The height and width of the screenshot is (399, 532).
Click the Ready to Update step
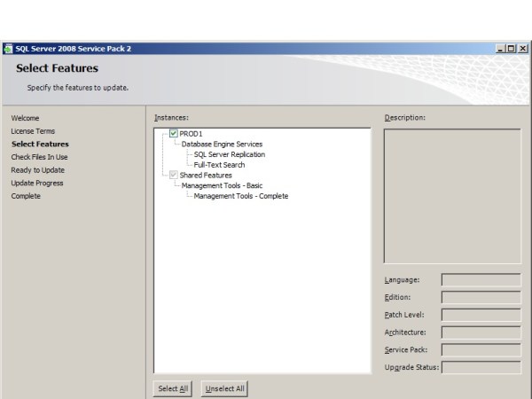(37, 170)
